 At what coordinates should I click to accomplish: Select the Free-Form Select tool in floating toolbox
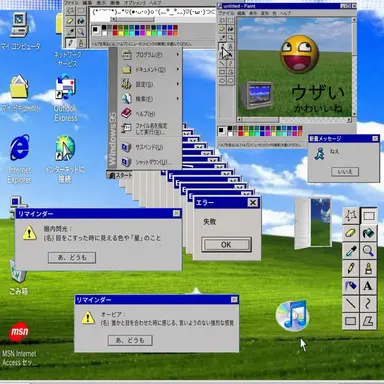coord(351,216)
